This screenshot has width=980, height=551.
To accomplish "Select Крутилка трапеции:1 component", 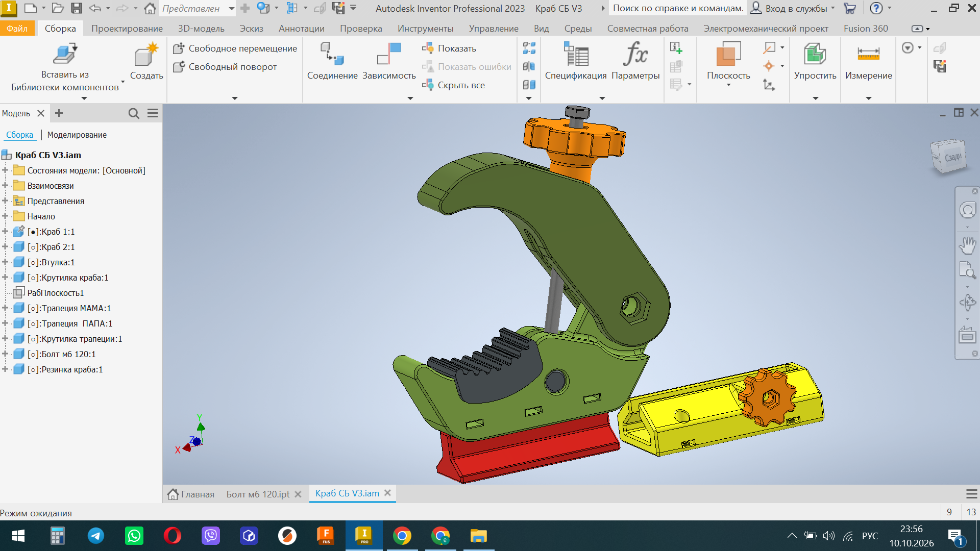I will point(75,339).
